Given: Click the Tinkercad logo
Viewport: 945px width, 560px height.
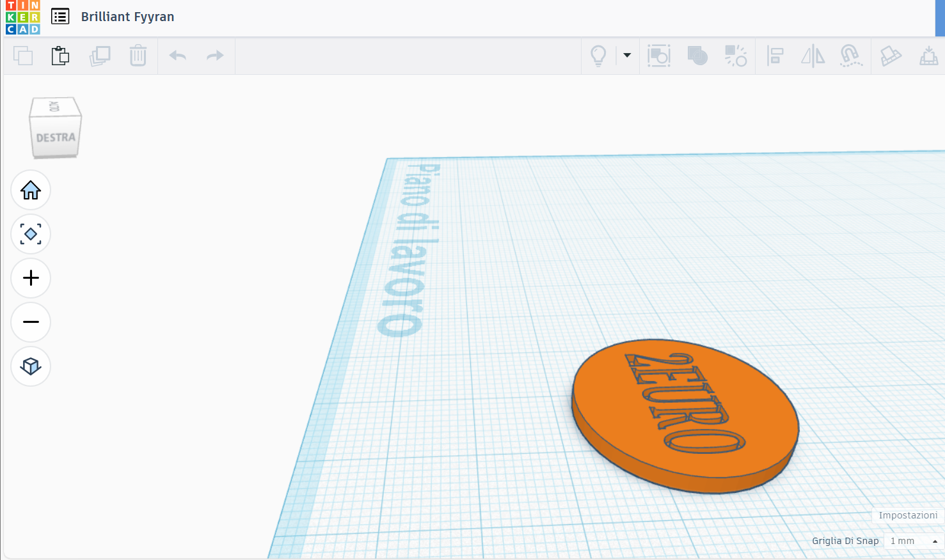Looking at the screenshot, I should [x=22, y=17].
